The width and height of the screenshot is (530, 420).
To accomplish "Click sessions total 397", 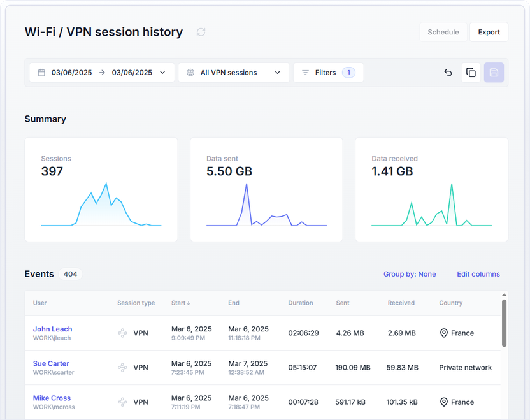I will (52, 171).
